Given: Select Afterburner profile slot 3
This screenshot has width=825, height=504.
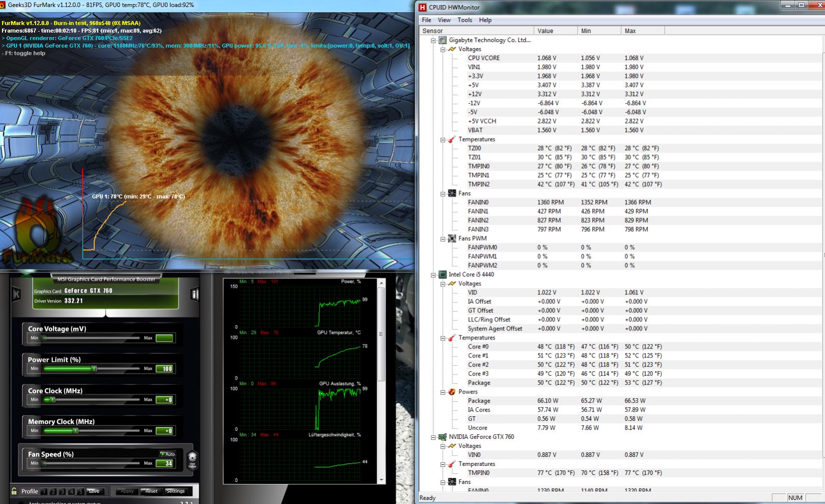Looking at the screenshot, I should pyautogui.click(x=63, y=491).
